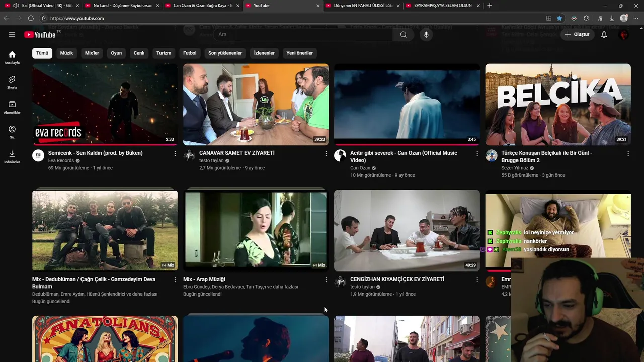Open the browser media control icon
The image size is (644, 362).
point(599,18)
